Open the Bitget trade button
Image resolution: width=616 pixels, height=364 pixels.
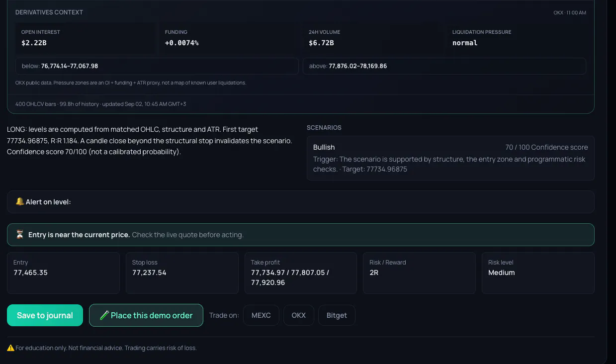[337, 315]
